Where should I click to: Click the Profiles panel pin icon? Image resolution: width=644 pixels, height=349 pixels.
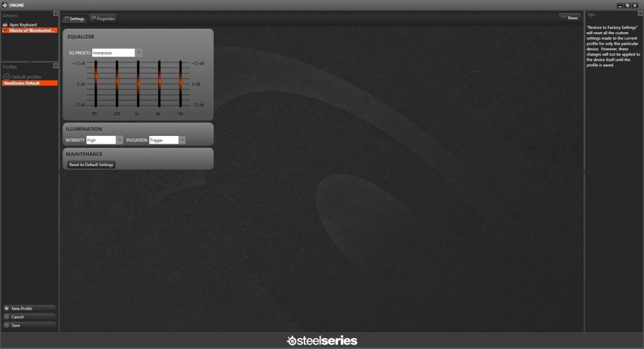tap(55, 66)
